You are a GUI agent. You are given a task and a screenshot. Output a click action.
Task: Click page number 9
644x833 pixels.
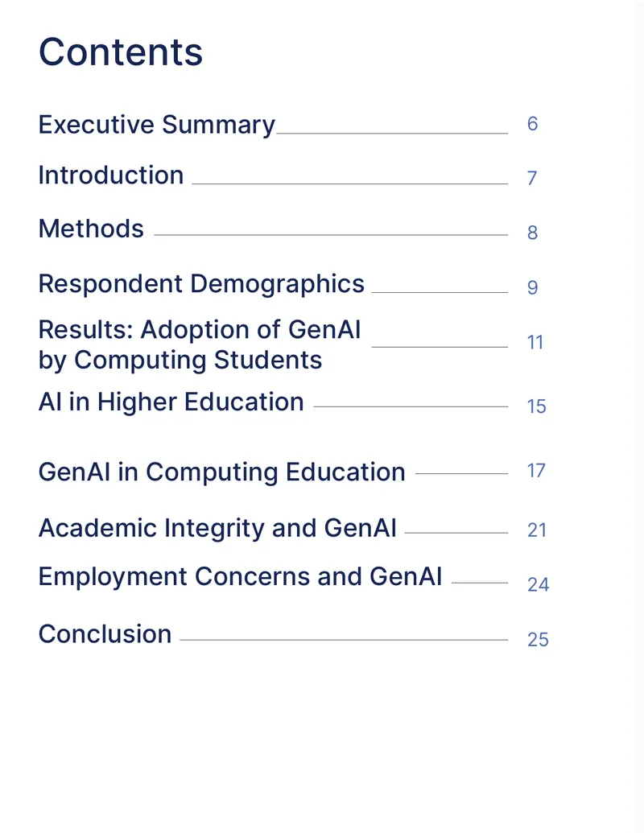[x=532, y=287]
